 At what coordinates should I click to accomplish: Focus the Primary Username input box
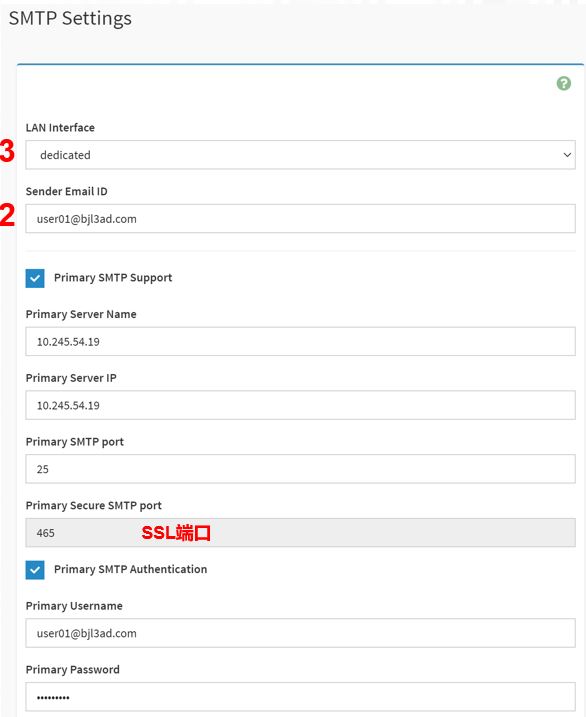coord(300,633)
